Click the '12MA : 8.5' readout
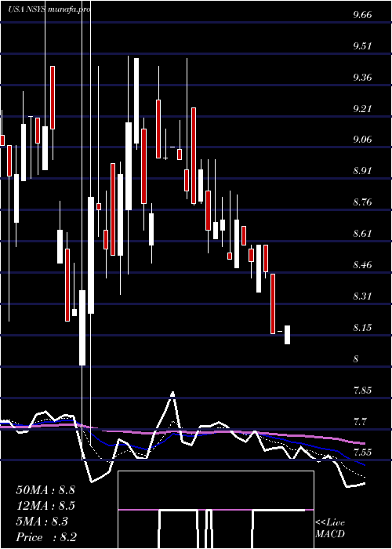 point(45,506)
